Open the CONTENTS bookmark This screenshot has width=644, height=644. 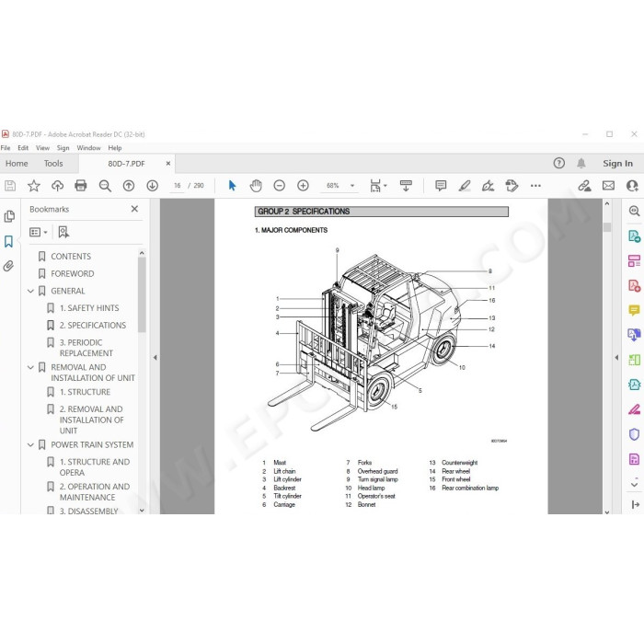coord(71,257)
